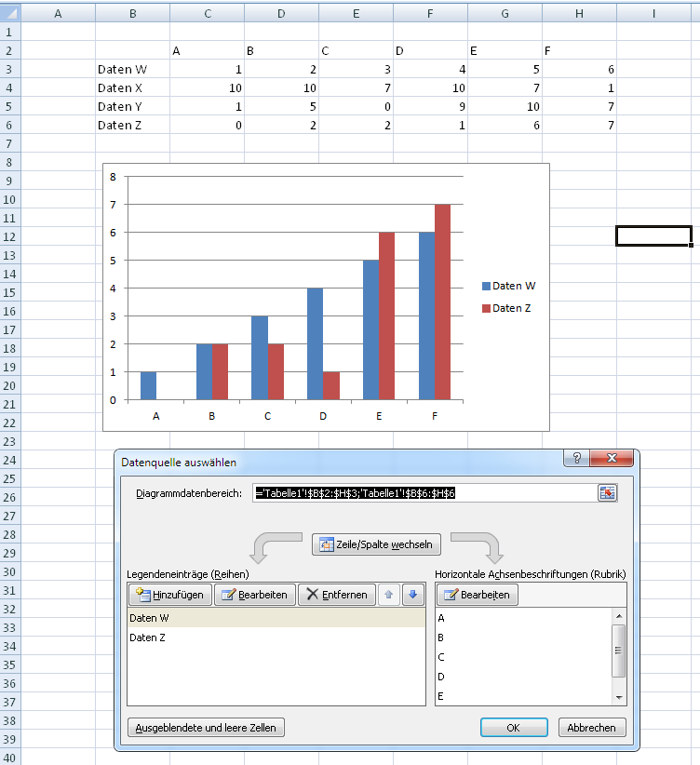Select the column C header
The width and height of the screenshot is (700, 765).
pos(207,13)
